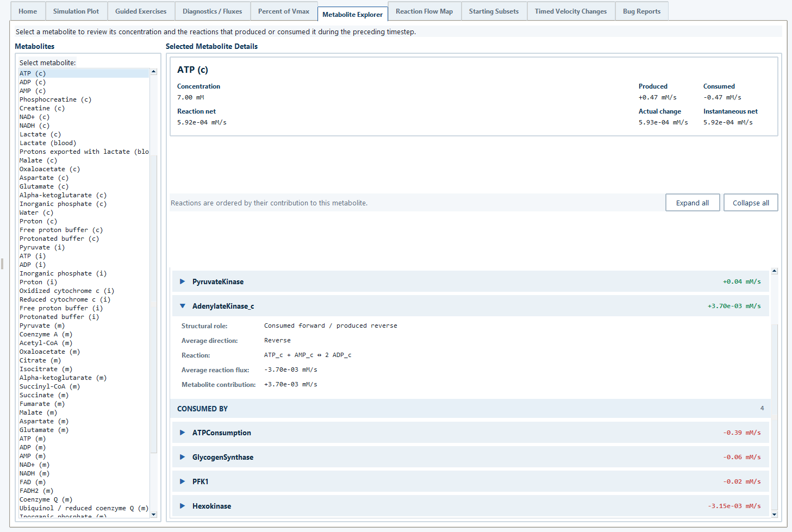
Task: Select Pyruvate (m) metabolite
Action: [x=84, y=326]
